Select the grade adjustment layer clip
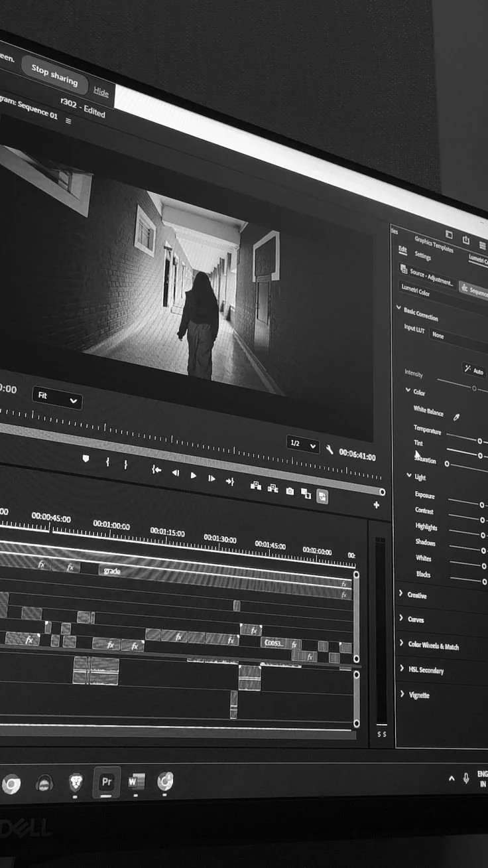The image size is (488, 868). coord(225,577)
